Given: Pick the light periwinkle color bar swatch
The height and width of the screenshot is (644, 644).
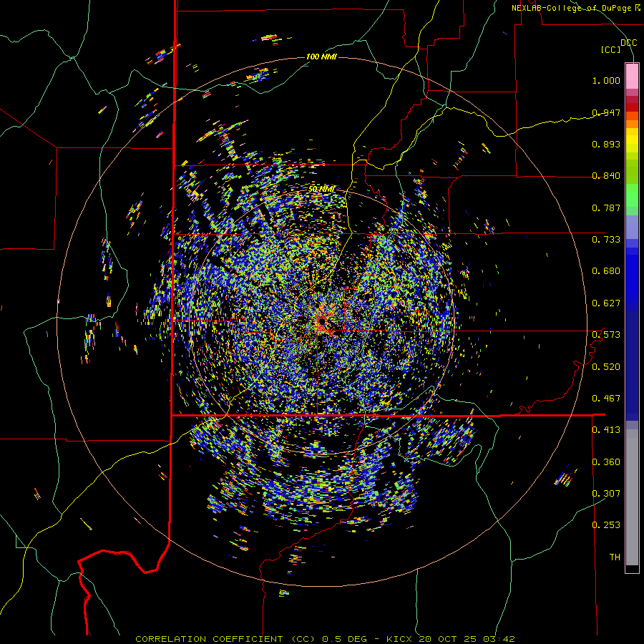Looking at the screenshot, I should [632, 227].
